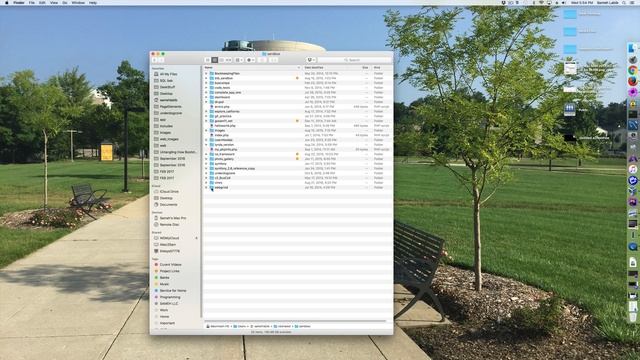Launch Firefox from the Dock

[633, 81]
